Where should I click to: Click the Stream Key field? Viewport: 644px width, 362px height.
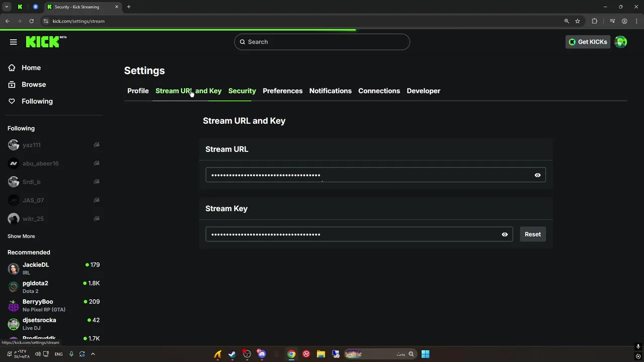[359, 234]
